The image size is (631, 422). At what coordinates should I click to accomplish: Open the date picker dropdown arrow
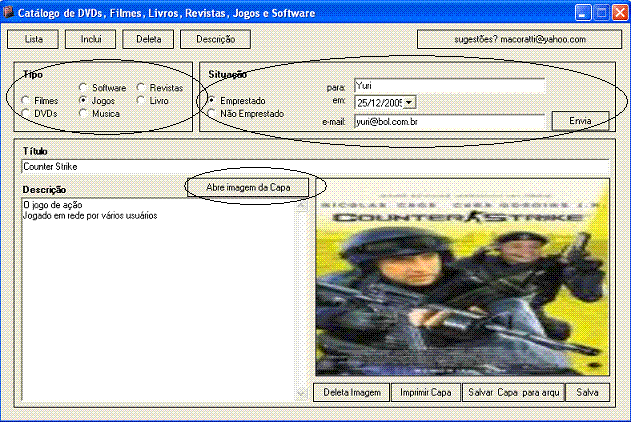(409, 103)
